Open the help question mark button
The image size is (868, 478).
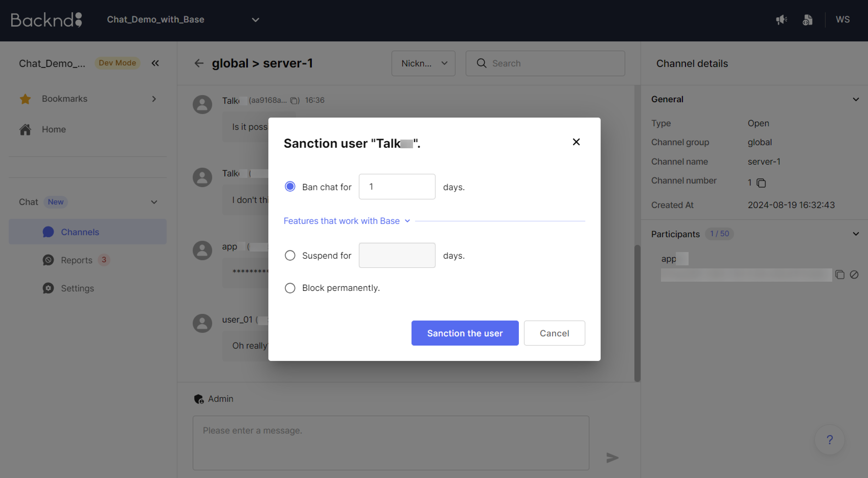coord(830,440)
